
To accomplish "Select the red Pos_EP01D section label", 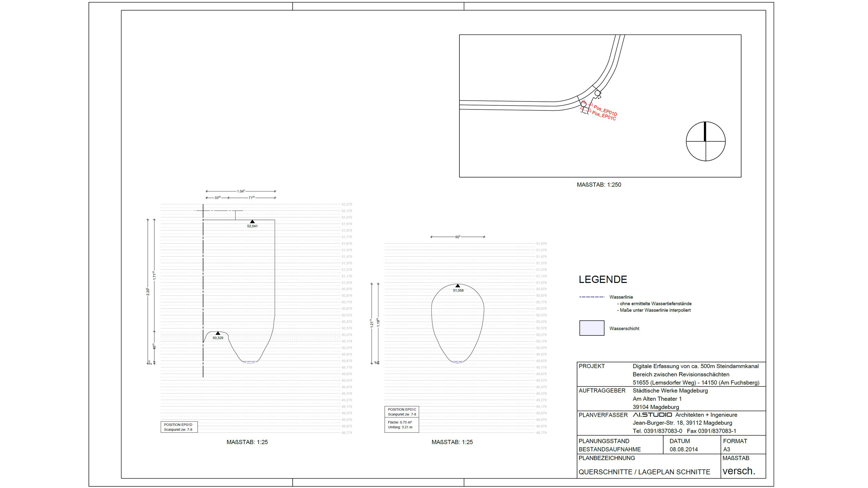I will tap(605, 110).
